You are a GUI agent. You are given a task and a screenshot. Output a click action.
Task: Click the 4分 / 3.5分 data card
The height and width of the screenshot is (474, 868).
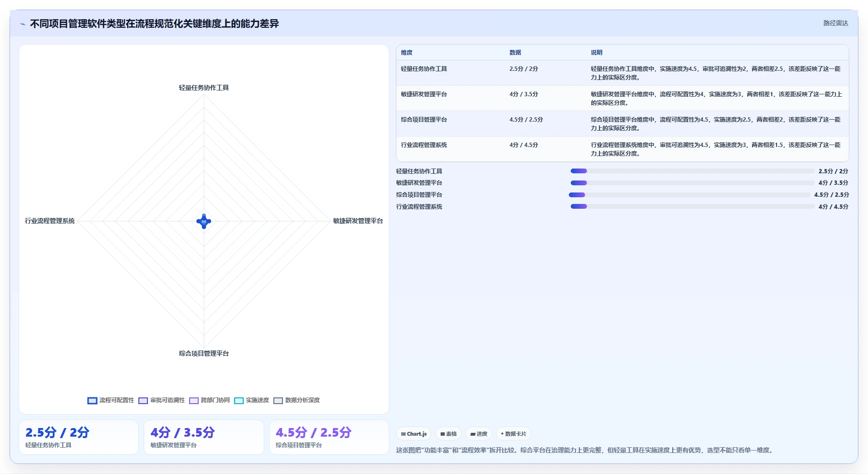(x=204, y=437)
